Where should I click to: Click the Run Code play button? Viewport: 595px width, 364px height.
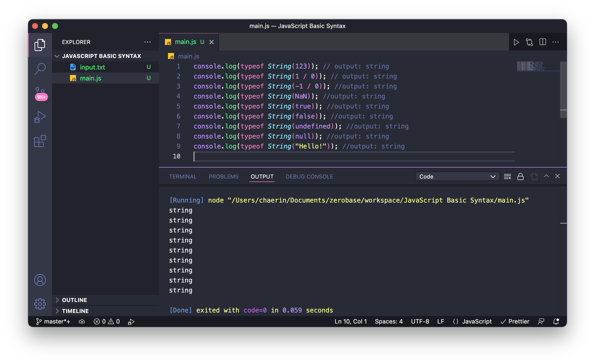tap(516, 42)
